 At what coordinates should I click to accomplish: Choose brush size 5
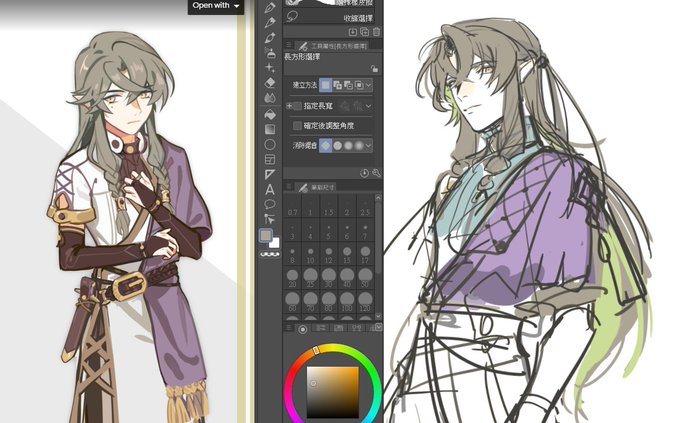329,231
